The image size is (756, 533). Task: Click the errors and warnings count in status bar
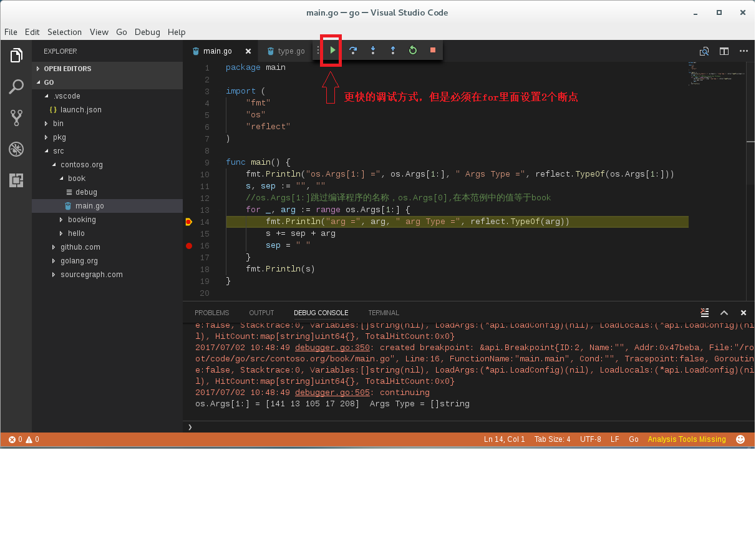click(24, 439)
